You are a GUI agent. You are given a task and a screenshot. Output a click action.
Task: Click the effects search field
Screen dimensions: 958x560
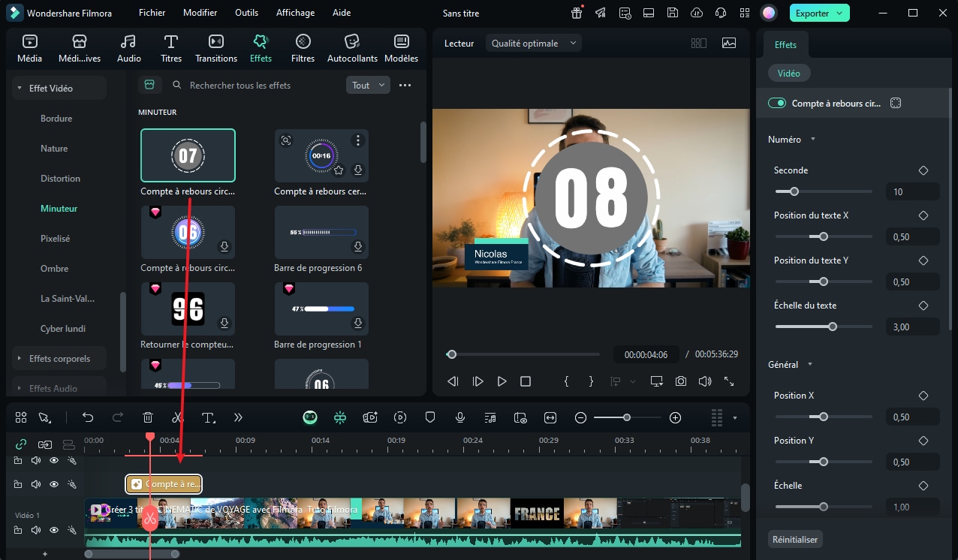pos(255,86)
